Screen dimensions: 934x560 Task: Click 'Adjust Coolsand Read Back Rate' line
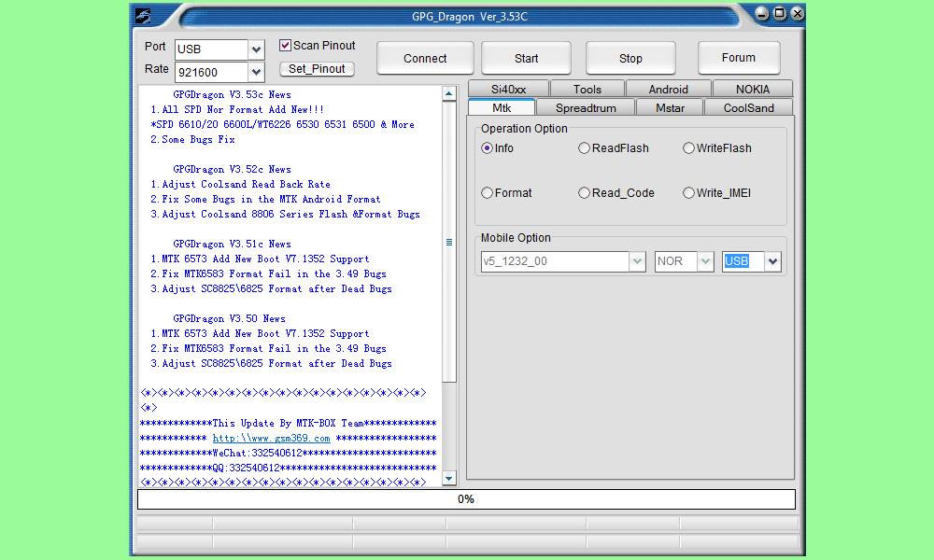tap(240, 184)
